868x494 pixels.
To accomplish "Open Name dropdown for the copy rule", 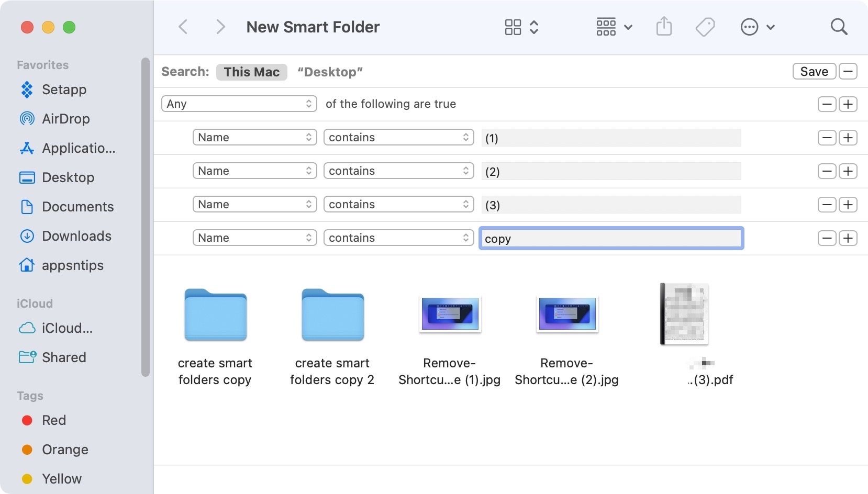I will coord(254,238).
